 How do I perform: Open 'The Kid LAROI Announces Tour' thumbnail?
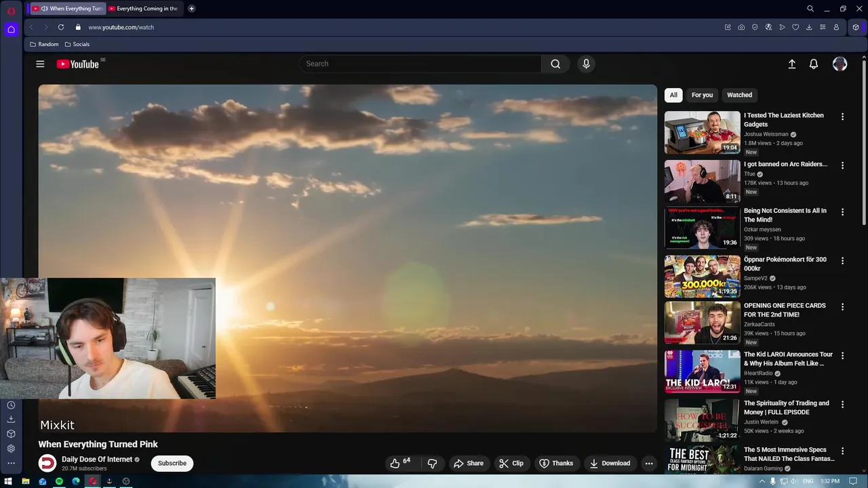pos(702,371)
